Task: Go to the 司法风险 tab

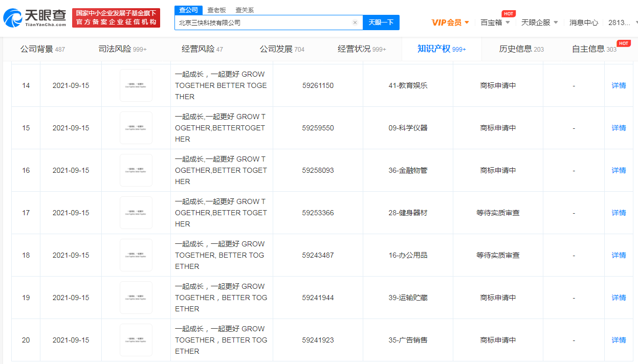Action: tap(122, 49)
